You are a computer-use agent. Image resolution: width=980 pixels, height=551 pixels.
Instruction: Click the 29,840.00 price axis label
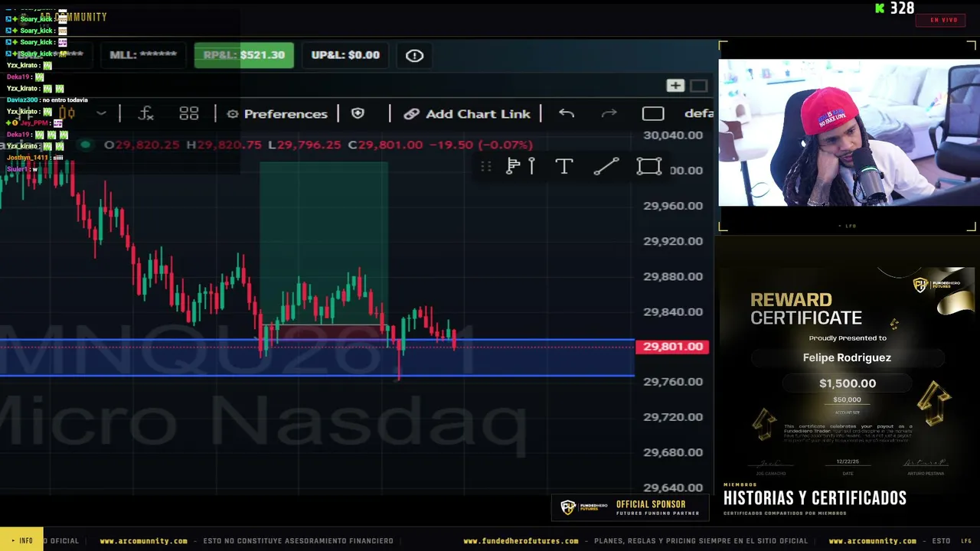coord(673,311)
